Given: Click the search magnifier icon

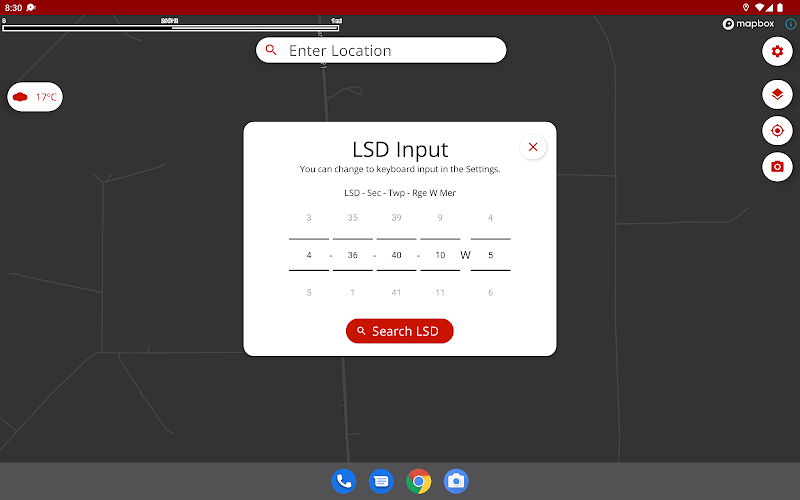Looking at the screenshot, I should pos(271,50).
